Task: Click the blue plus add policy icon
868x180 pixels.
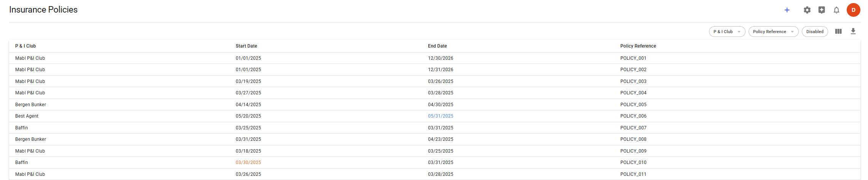Action: coord(787,10)
